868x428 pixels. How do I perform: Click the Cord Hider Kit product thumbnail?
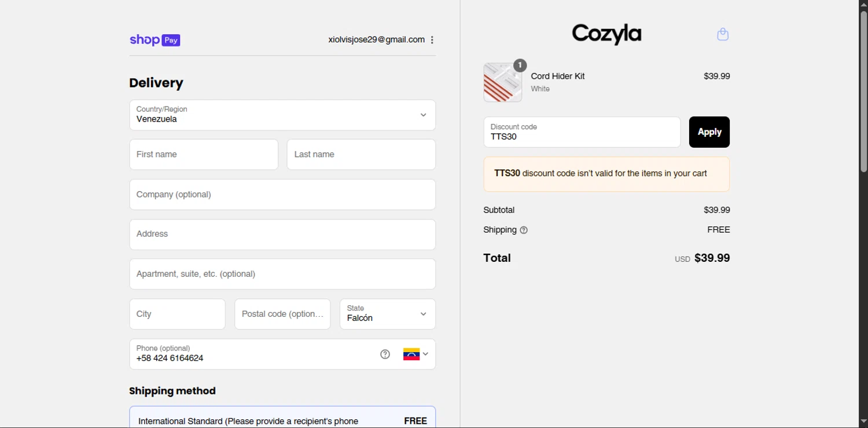click(x=502, y=82)
